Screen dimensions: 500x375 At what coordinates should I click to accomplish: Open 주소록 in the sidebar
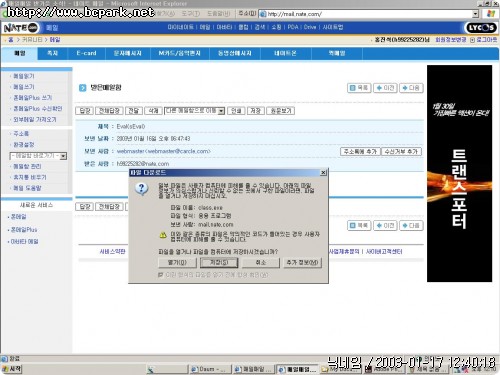[21, 134]
